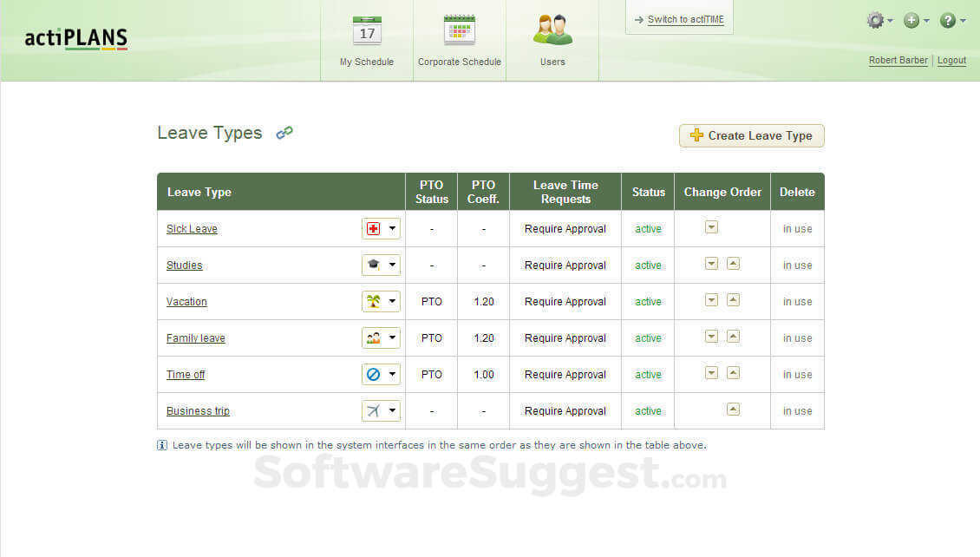Log out using the Logout link
This screenshot has height=557, width=980.
pos(951,61)
